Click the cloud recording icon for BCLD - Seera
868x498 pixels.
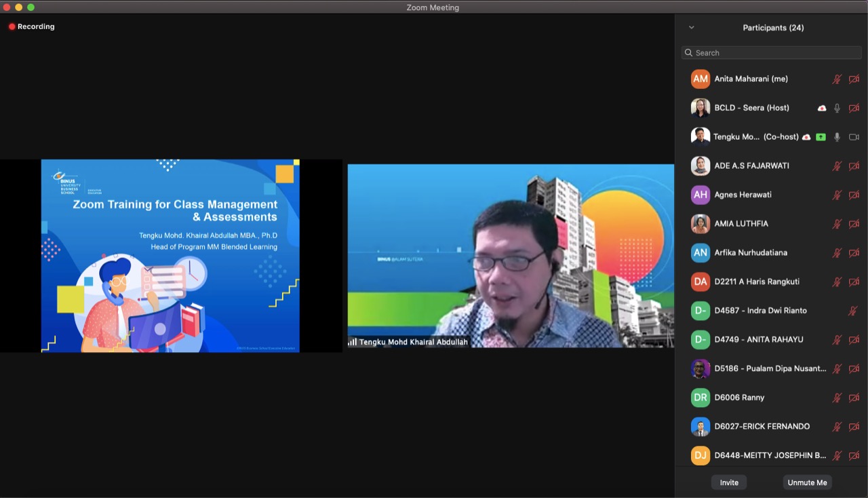click(x=822, y=108)
